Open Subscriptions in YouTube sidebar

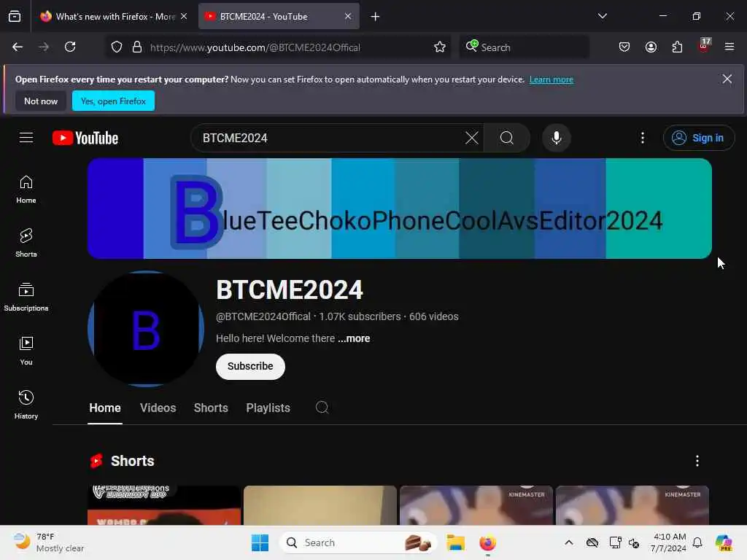(x=26, y=297)
